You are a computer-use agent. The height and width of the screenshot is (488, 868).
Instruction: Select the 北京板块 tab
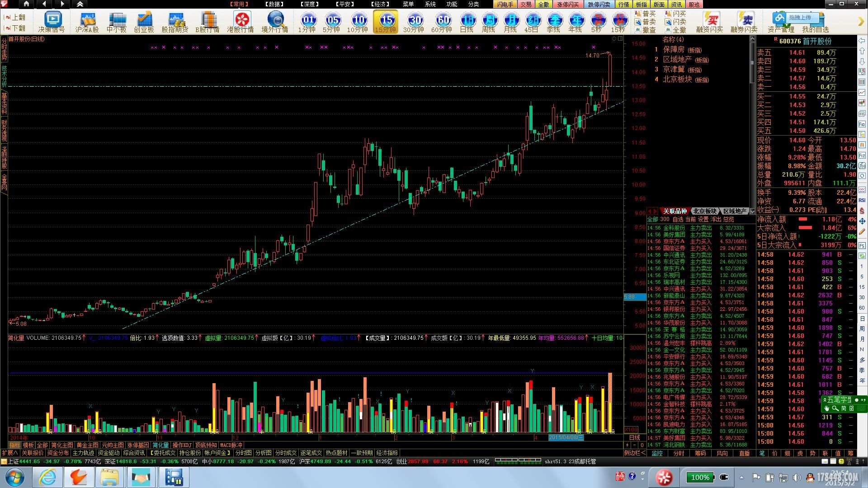pyautogui.click(x=705, y=211)
